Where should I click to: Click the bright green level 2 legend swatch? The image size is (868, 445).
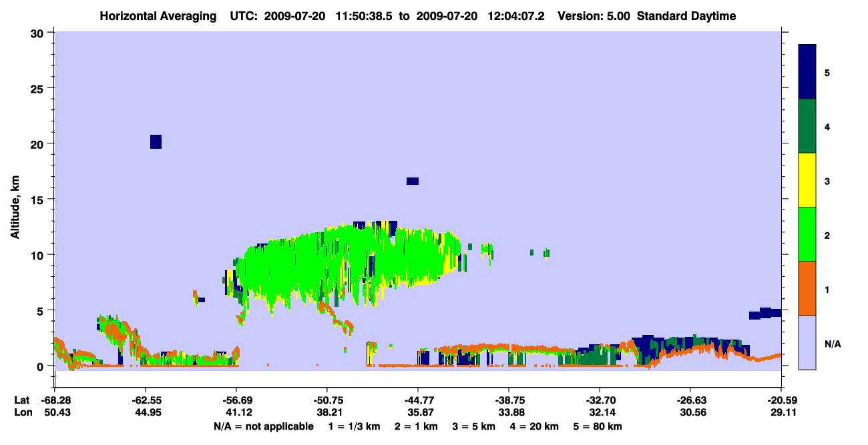click(x=807, y=234)
